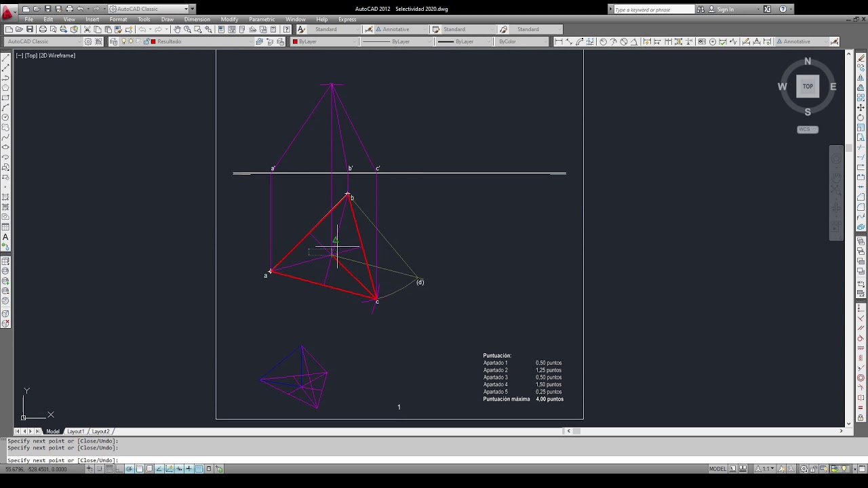Select the Trim modify tool

coord(861,148)
